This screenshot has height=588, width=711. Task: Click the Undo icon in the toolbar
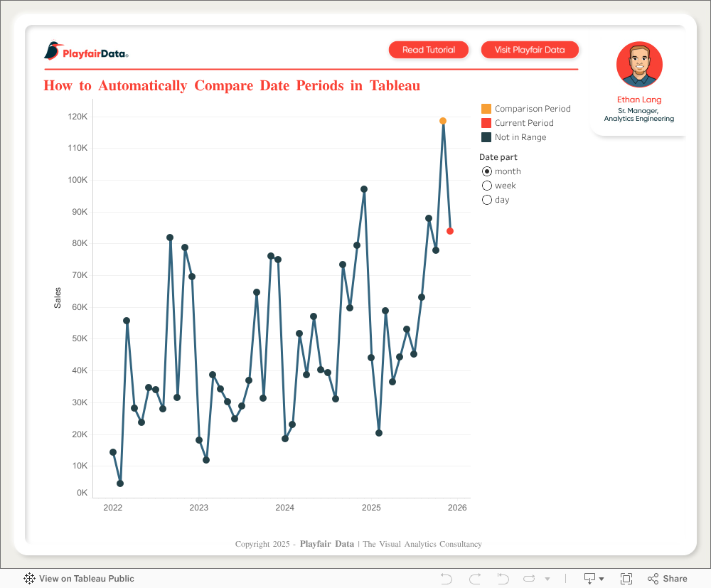point(447,579)
